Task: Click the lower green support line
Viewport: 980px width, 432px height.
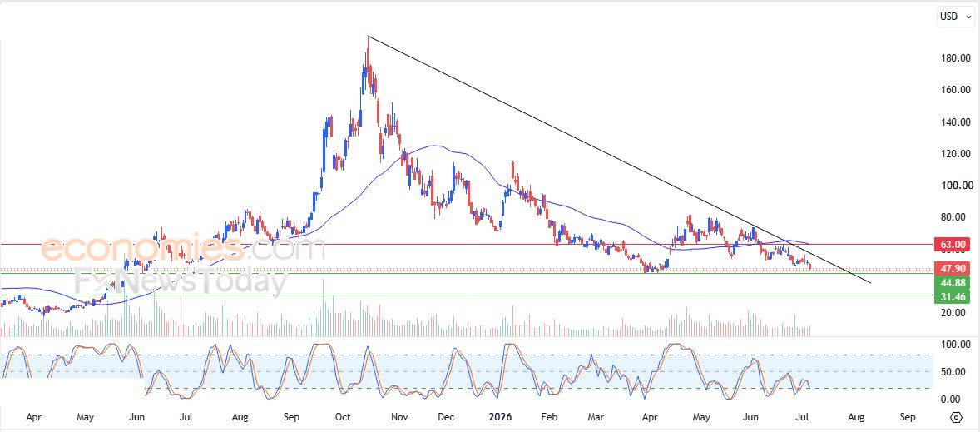Action: tap(466, 295)
